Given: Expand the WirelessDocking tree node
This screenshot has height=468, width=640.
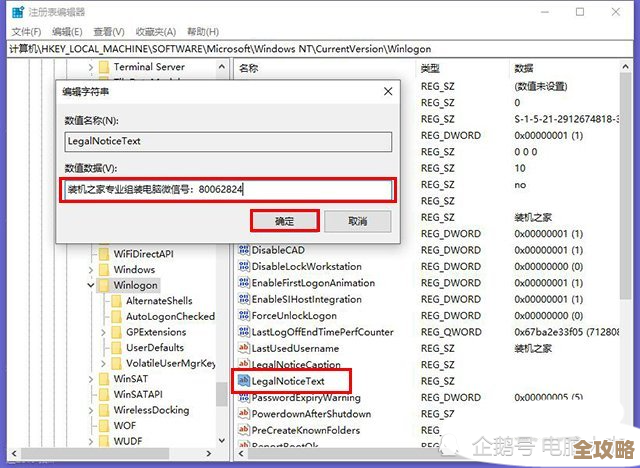Looking at the screenshot, I should click(91, 410).
